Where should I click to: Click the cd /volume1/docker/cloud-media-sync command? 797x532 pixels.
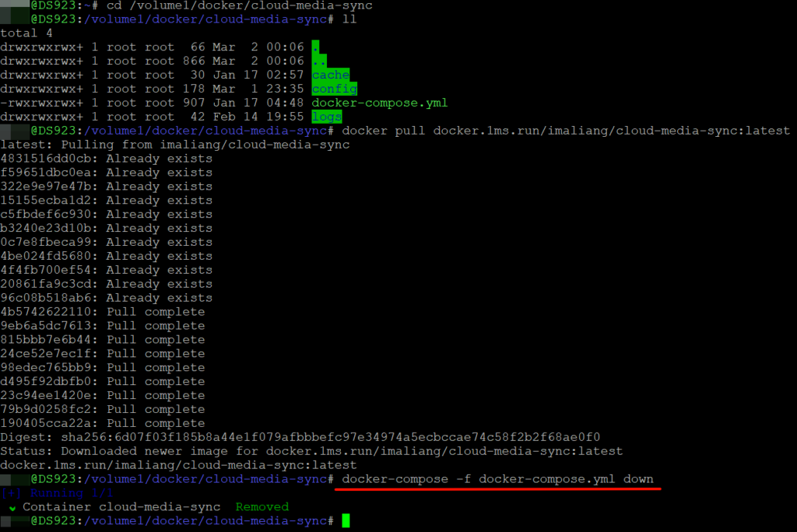[x=239, y=5]
